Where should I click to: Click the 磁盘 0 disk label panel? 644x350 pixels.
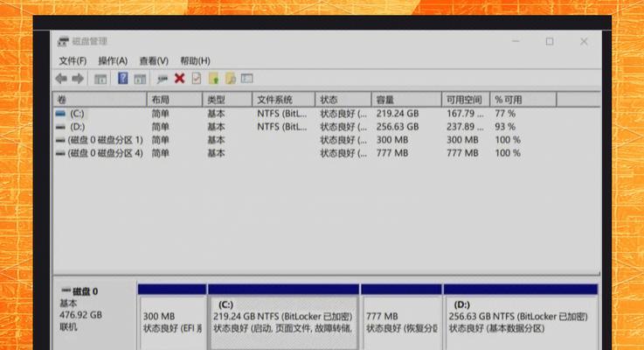point(94,315)
